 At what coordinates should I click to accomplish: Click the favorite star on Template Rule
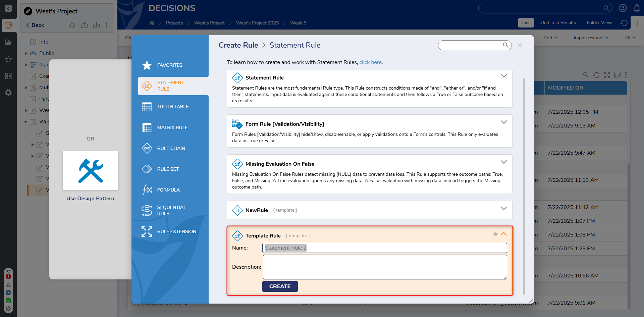click(x=495, y=234)
